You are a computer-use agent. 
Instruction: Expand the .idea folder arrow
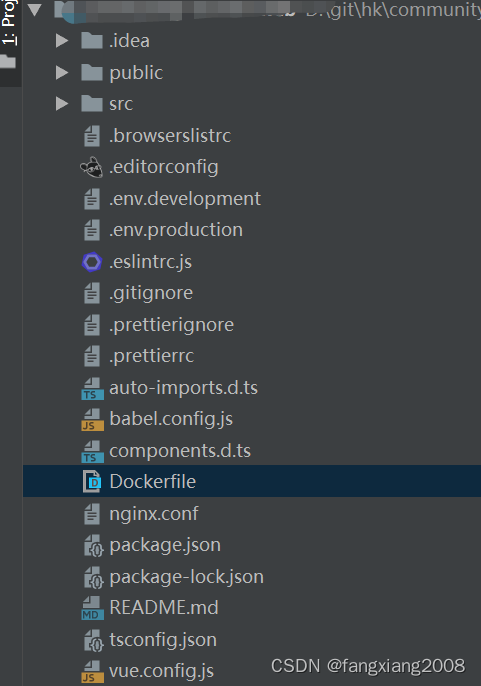tap(62, 41)
